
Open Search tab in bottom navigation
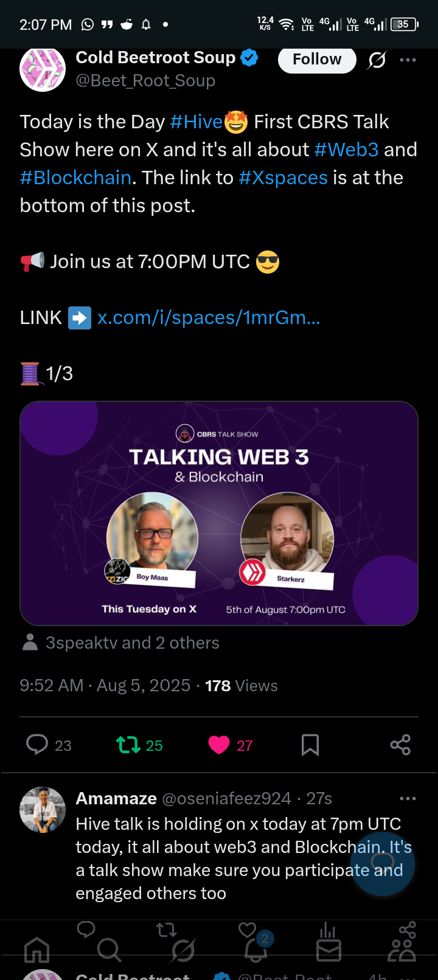[109, 950]
